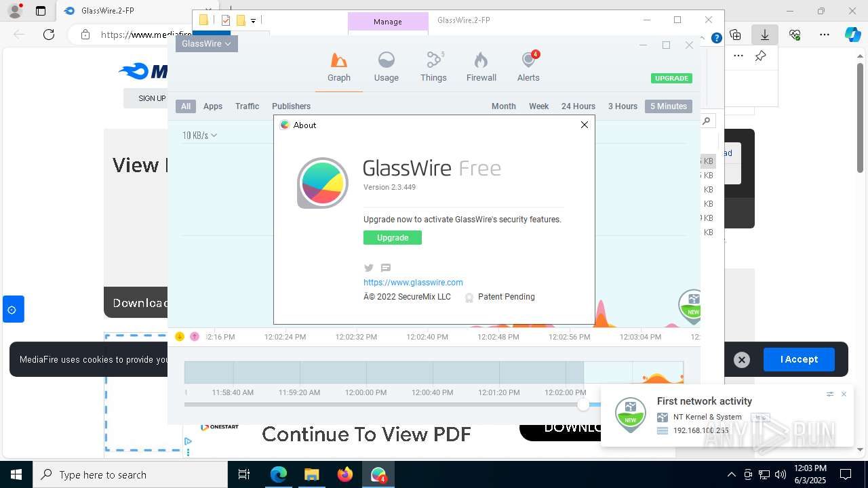The image size is (868, 488).
Task: Click the green UPGRADE badge in GlassWire header
Action: [671, 79]
